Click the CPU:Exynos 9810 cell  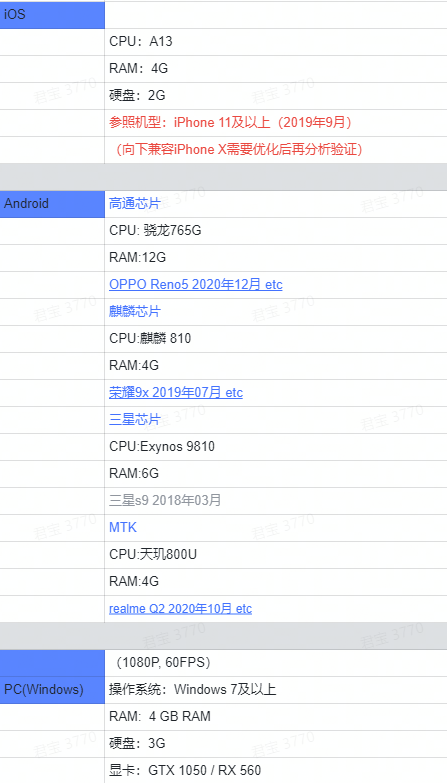pyautogui.click(x=276, y=447)
